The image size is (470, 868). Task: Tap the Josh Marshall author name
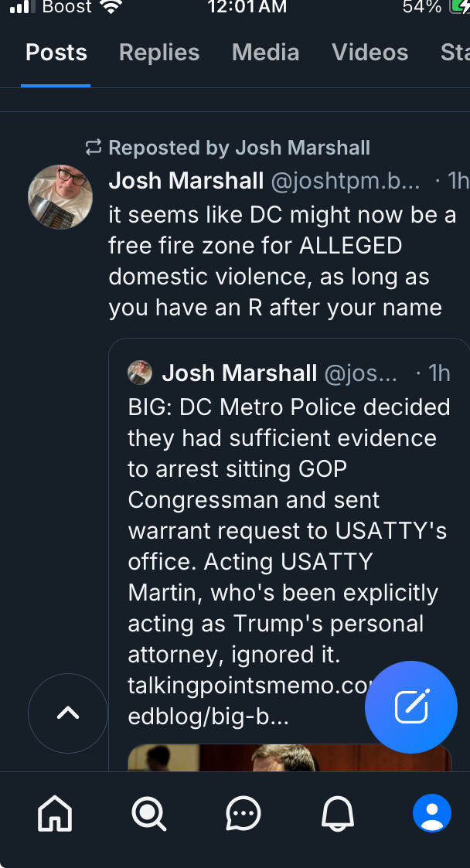click(x=186, y=181)
